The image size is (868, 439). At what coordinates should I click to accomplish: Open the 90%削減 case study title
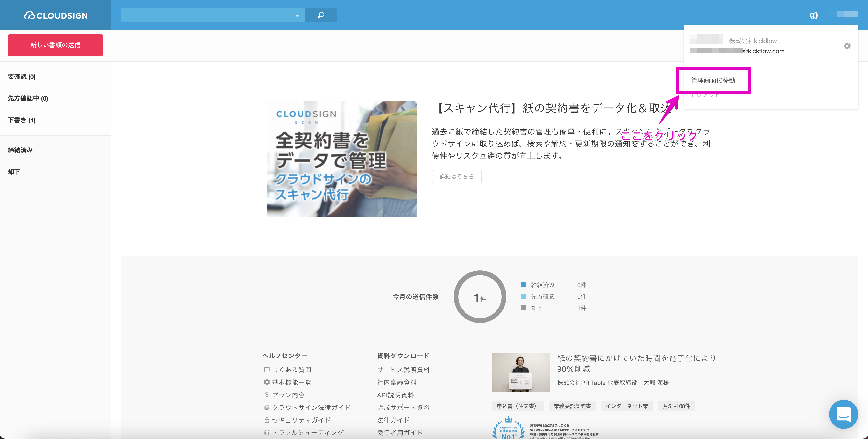point(636,363)
